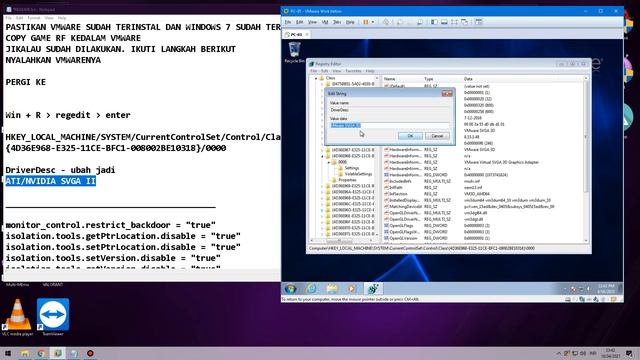Click VMware send Ctrl+Alt+Del toolbar icon
The image size is (640, 360).
click(x=386, y=22)
